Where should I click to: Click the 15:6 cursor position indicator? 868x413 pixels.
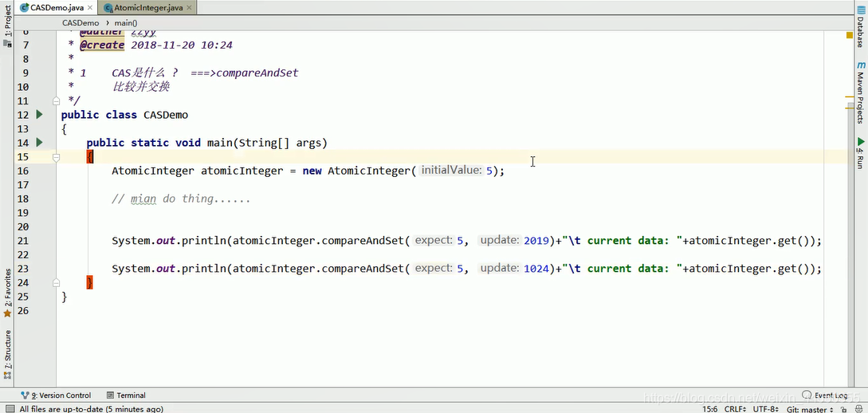(710, 409)
